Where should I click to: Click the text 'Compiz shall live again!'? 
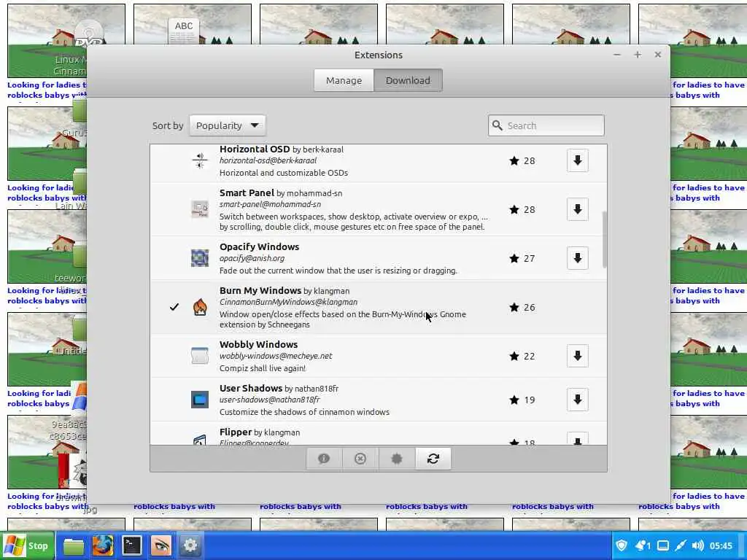pos(263,368)
